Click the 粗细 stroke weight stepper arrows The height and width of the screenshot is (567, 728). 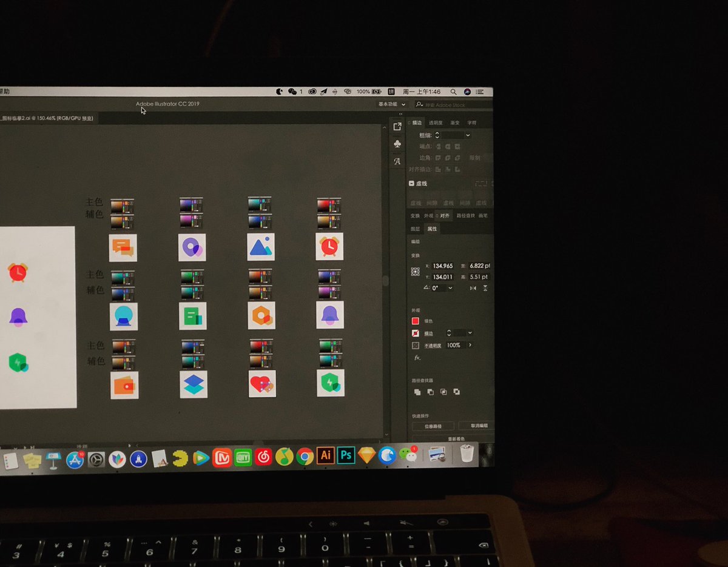437,135
